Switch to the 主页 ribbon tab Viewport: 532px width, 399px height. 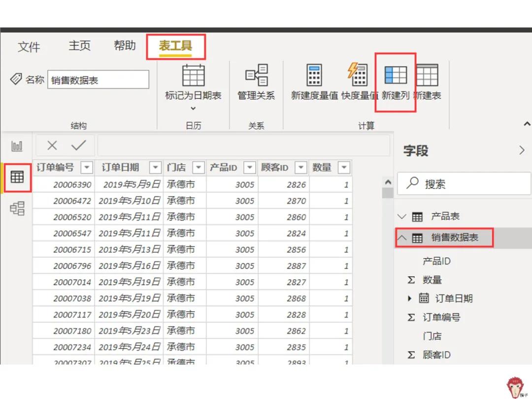pos(79,45)
